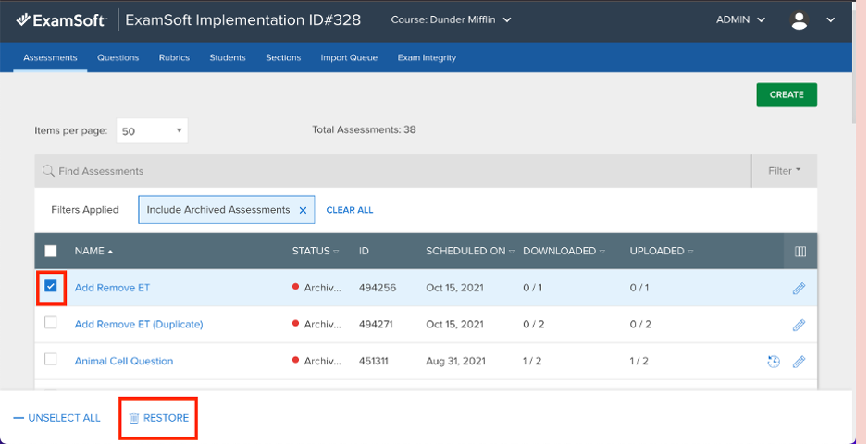
Task: Switch to the Import Queue tab
Action: tap(349, 57)
